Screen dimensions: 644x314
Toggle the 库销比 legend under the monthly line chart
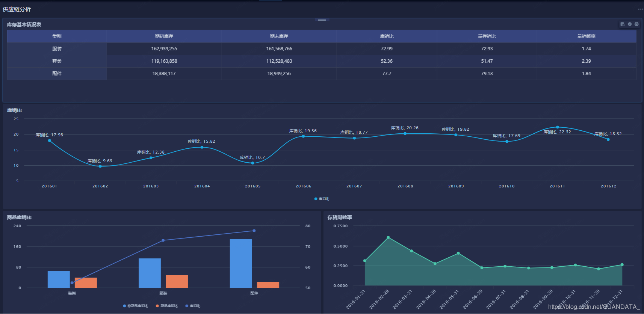click(322, 199)
